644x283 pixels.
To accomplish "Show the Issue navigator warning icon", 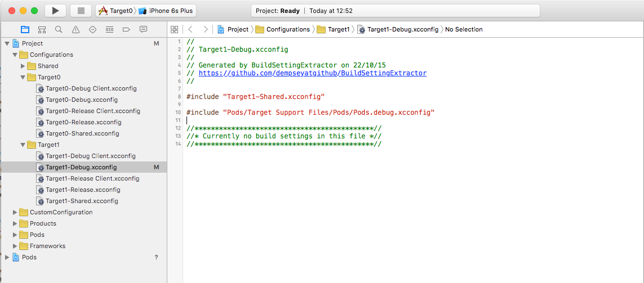I will (x=75, y=29).
